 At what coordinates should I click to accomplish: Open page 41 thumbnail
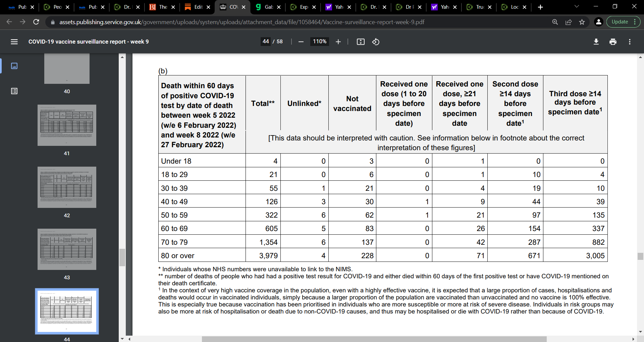pyautogui.click(x=67, y=125)
